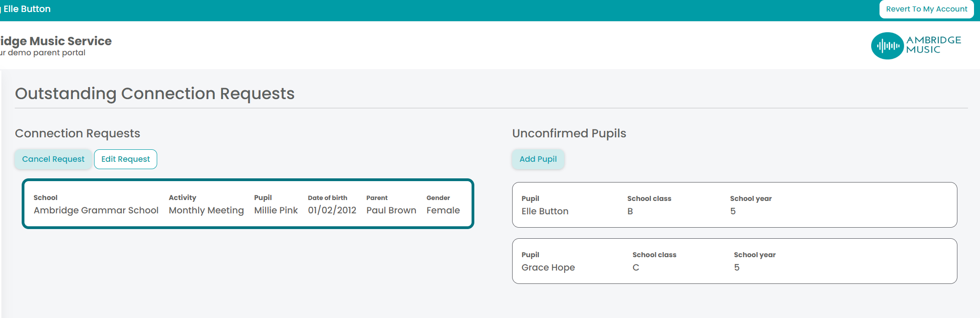
Task: Click the gender value 'Female'
Action: point(443,210)
